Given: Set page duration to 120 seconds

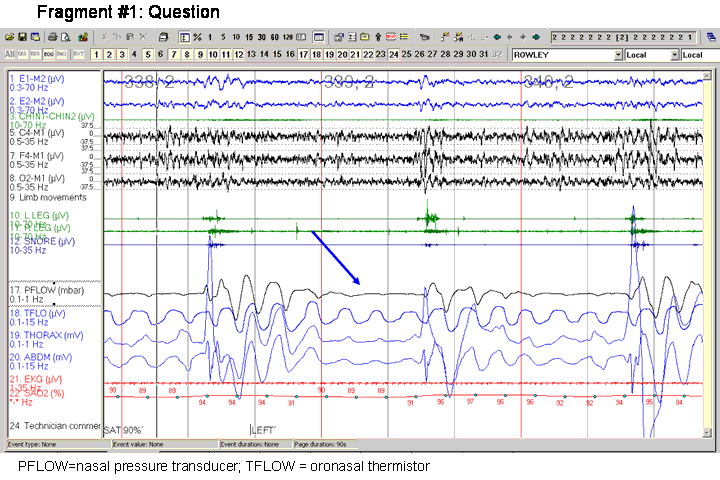Looking at the screenshot, I should (x=288, y=36).
